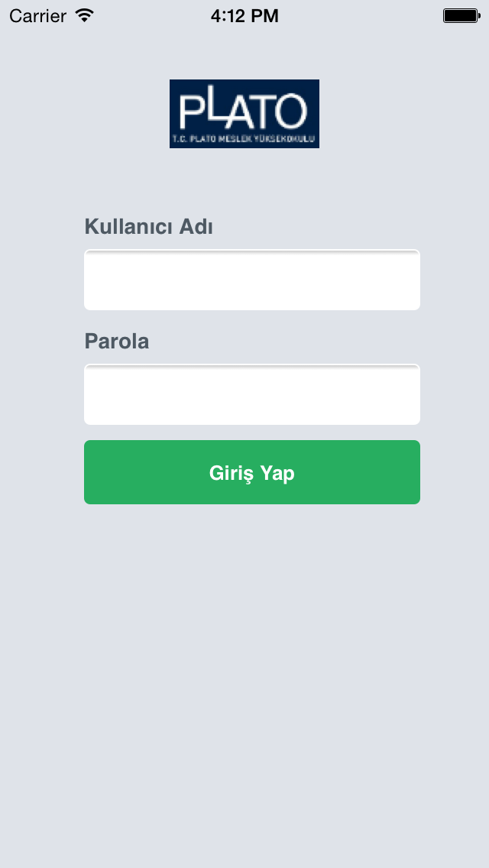Tap the dark blue logo banner
Screen dimensions: 489x868
pyautogui.click(x=244, y=114)
